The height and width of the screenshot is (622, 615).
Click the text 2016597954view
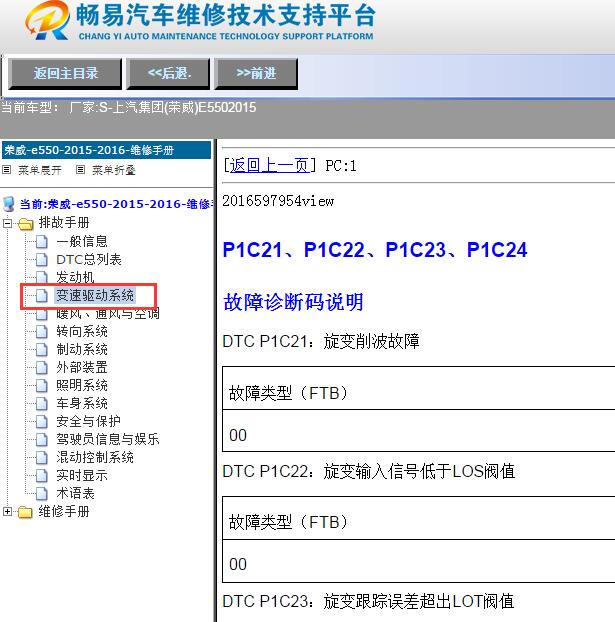pyautogui.click(x=278, y=201)
